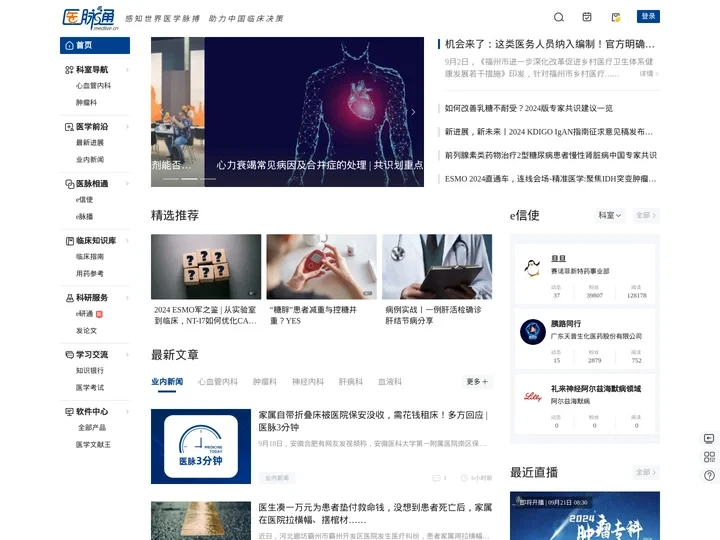This screenshot has width=720, height=540.
Task: Click the red badge beside e研通
Action: pyautogui.click(x=99, y=314)
